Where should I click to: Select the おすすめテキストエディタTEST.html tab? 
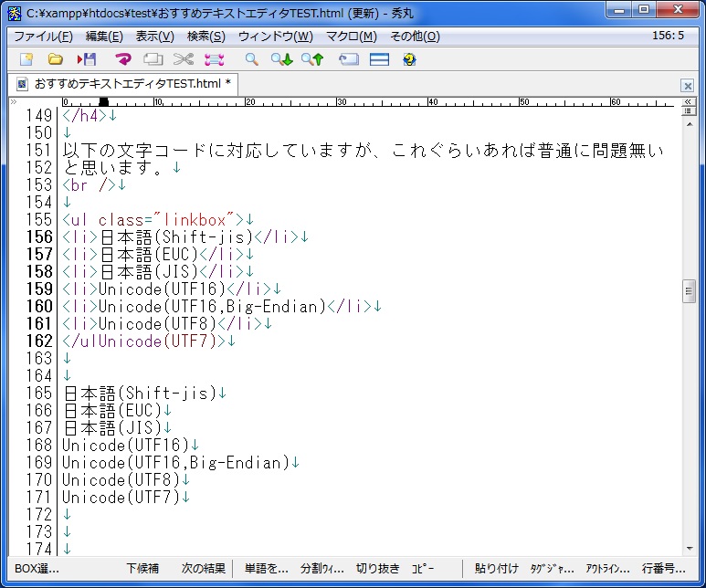[123, 84]
